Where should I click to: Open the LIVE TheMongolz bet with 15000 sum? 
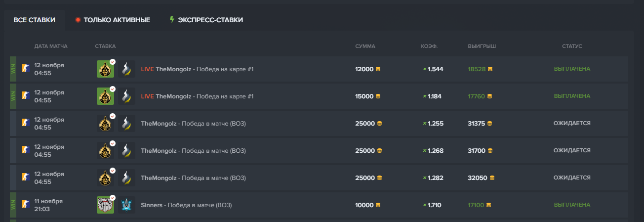(x=197, y=96)
